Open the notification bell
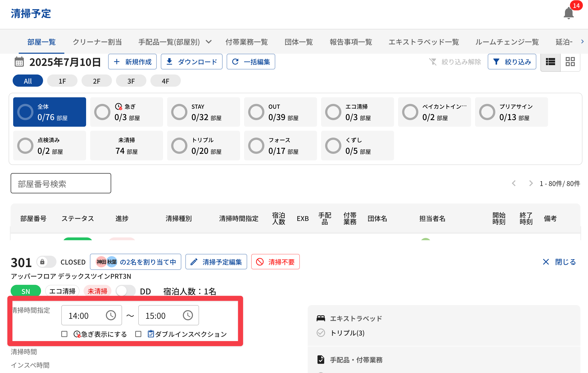 [569, 13]
